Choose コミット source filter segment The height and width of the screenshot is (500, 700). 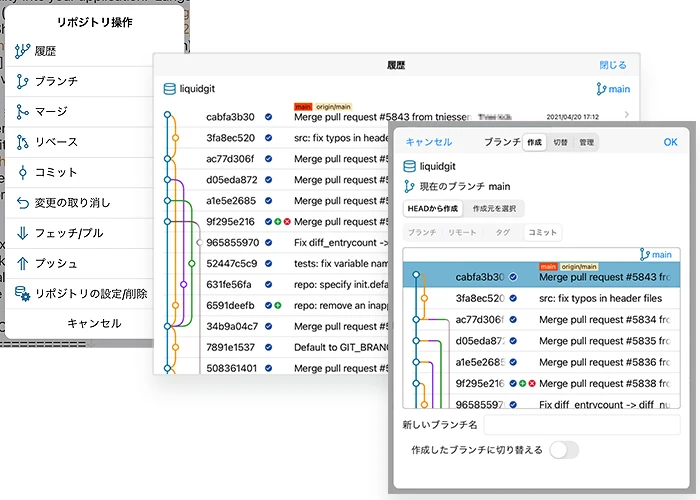coord(542,233)
